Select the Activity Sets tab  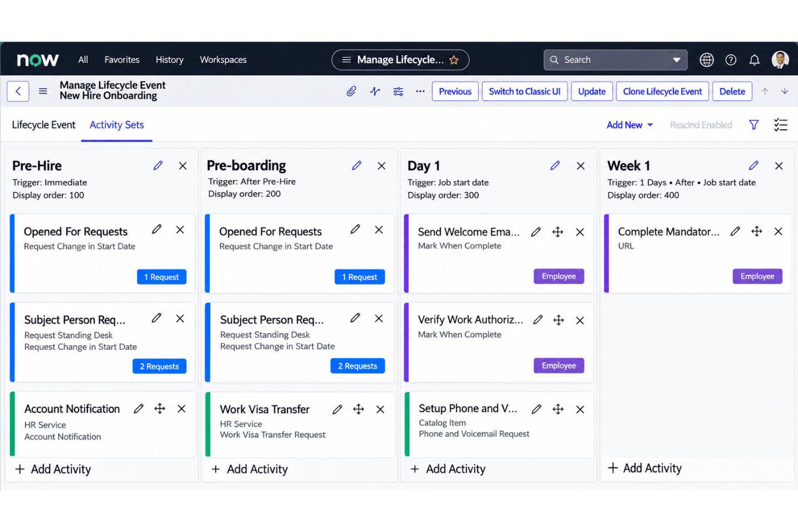tap(116, 125)
